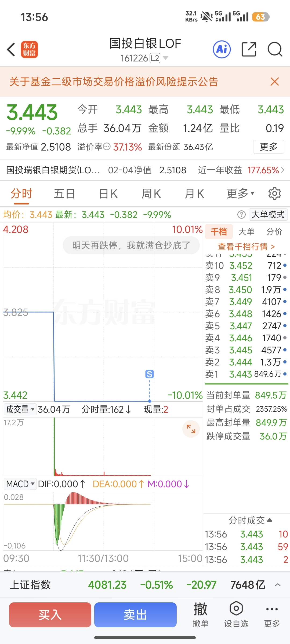This screenshot has height=644, width=290.
Task: Open 查看千档行情 link
Action: 246,246
